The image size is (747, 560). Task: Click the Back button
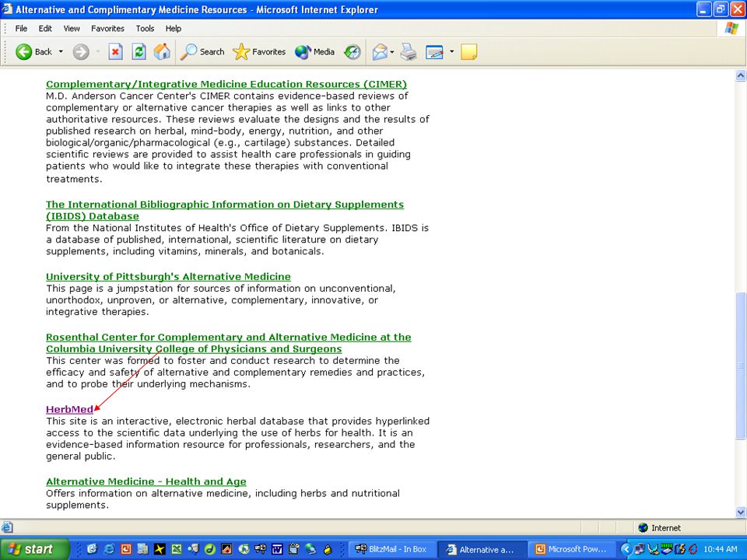33,51
